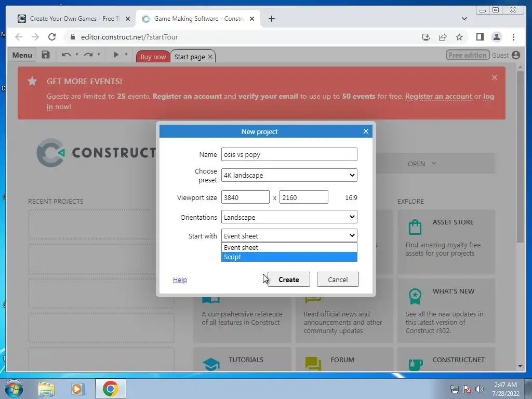This screenshot has width=532, height=399.
Task: Select Script option in list
Action: point(289,257)
